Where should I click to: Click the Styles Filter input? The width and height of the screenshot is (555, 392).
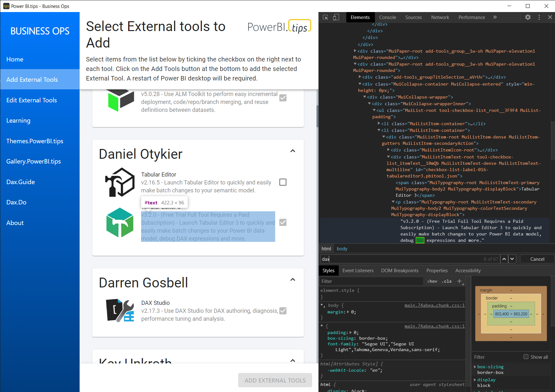coord(372,281)
